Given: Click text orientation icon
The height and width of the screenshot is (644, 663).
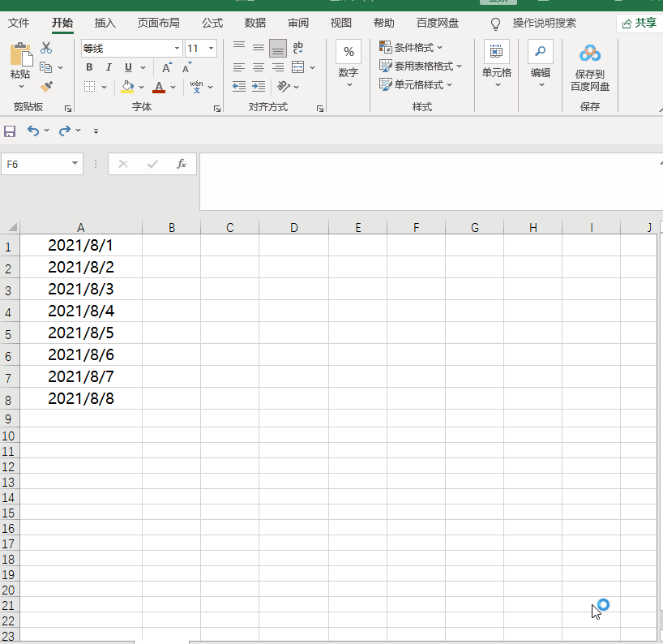Looking at the screenshot, I should pyautogui.click(x=284, y=87).
